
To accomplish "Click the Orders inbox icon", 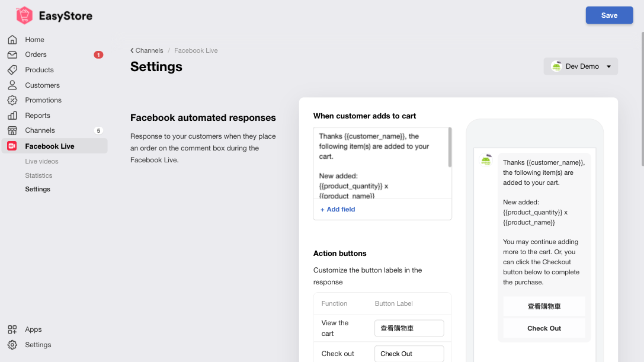I will (12, 55).
